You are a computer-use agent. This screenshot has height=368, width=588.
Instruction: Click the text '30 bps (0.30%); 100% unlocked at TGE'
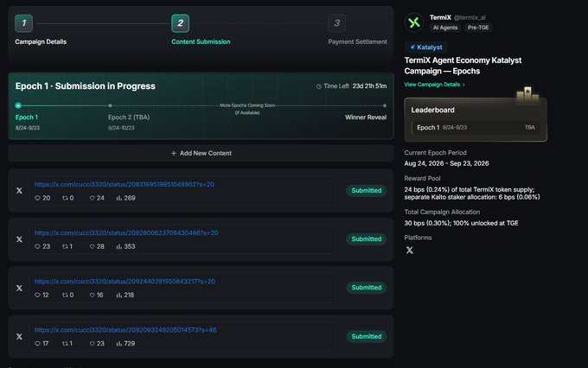pyautogui.click(x=461, y=223)
